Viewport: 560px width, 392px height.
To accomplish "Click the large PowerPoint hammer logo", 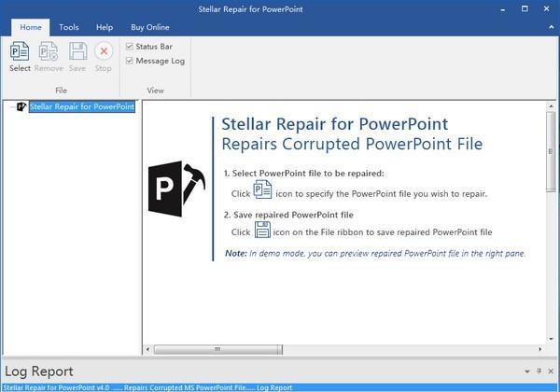I will coord(176,189).
